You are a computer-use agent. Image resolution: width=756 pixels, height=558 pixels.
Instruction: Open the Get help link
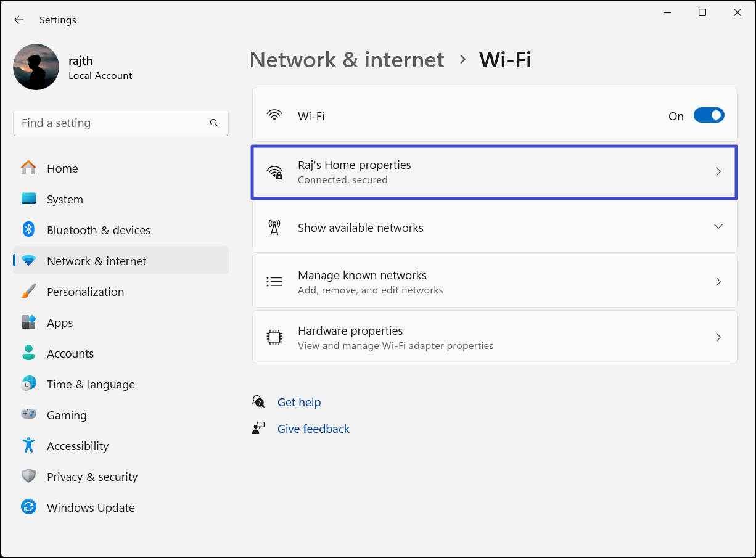click(299, 402)
